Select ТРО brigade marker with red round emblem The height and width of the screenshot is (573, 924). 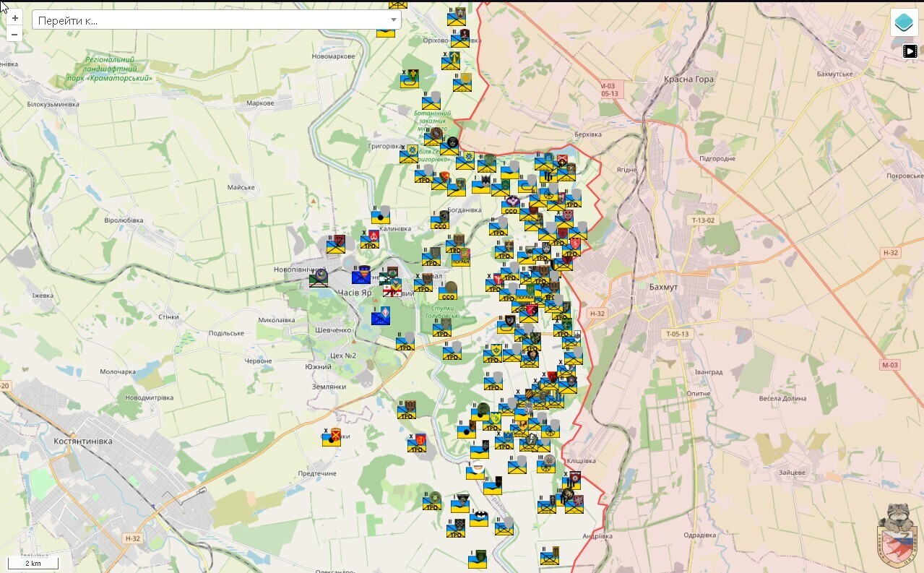tap(417, 443)
